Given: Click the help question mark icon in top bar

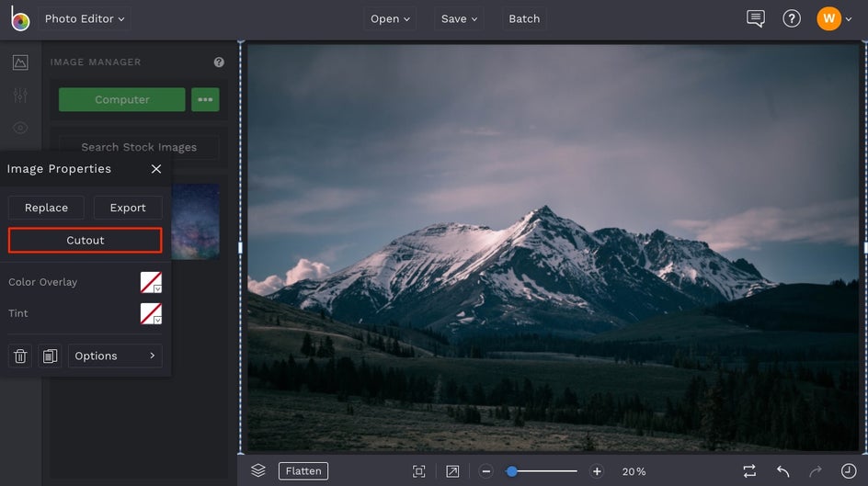Looking at the screenshot, I should (792, 18).
